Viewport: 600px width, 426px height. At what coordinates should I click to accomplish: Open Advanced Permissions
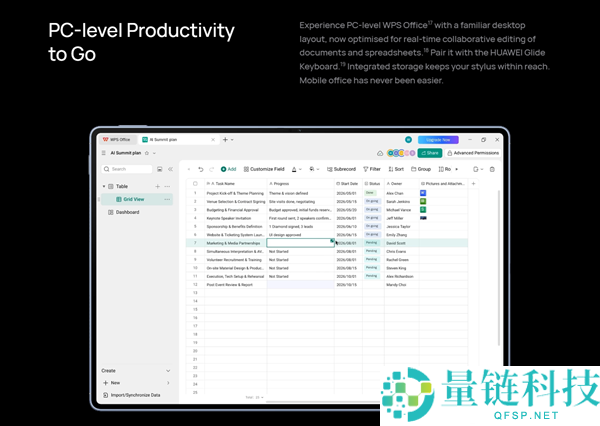click(x=473, y=153)
